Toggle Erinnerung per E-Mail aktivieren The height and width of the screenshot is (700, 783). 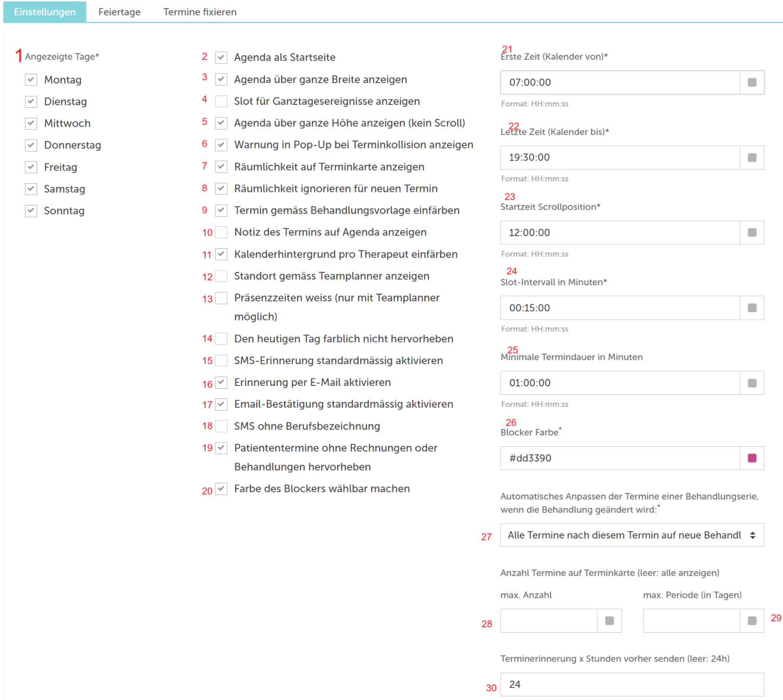point(221,382)
